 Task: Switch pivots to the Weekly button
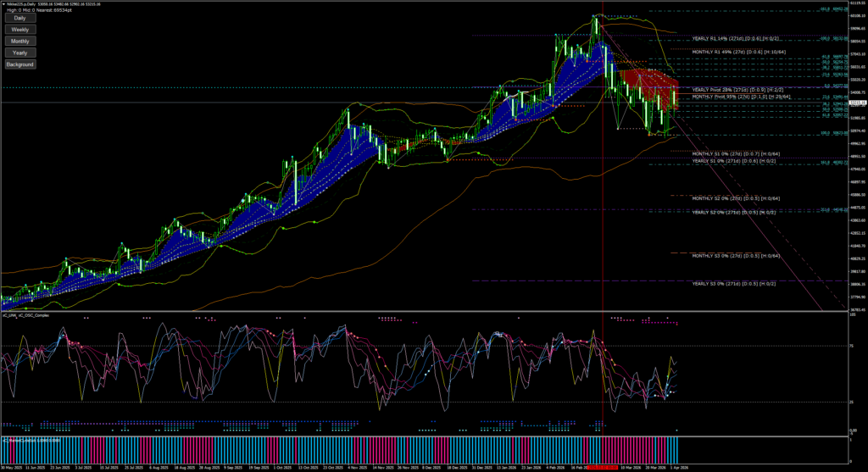[19, 30]
